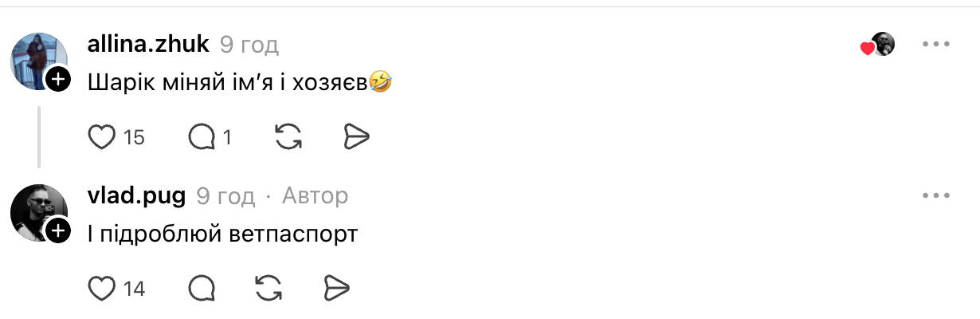The width and height of the screenshot is (980, 319).
Task: View vlad.pug's profile picture
Action: pyautogui.click(x=36, y=211)
